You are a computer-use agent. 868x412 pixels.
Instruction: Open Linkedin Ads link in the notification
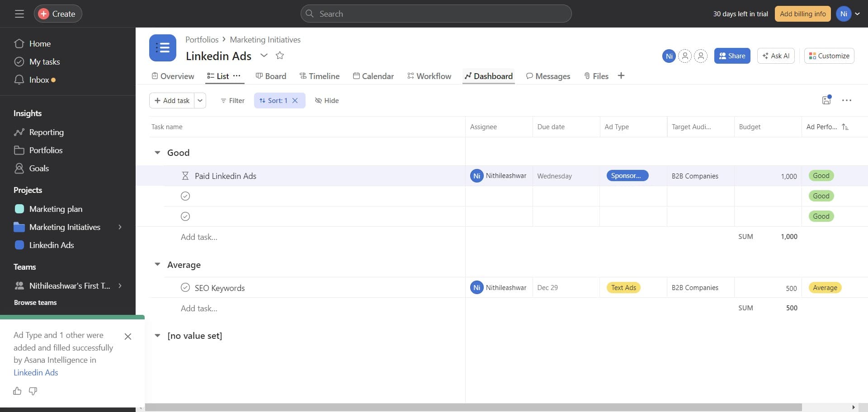pyautogui.click(x=36, y=372)
